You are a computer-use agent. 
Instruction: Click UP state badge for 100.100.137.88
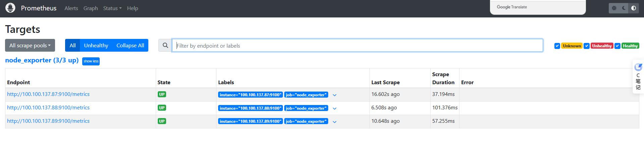[x=162, y=108]
